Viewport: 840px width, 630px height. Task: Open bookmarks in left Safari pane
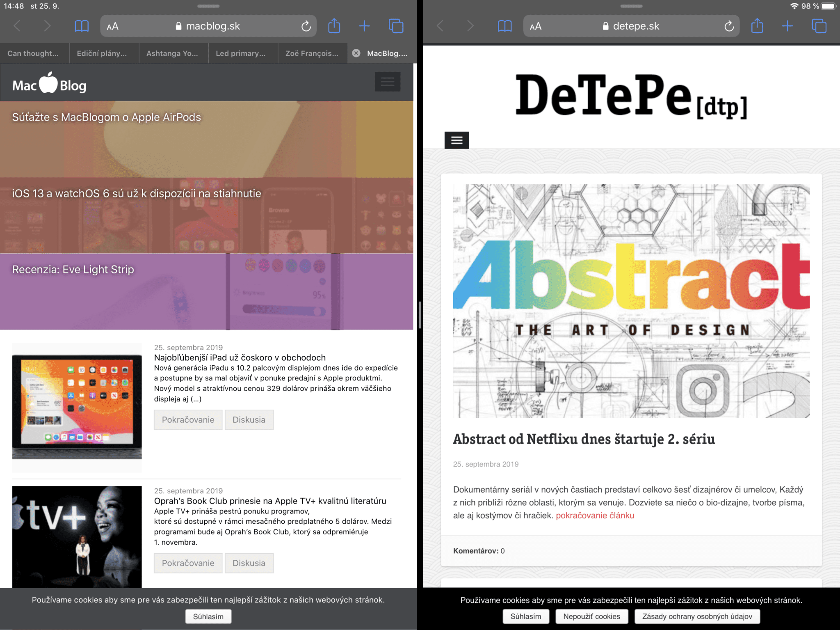click(x=82, y=26)
